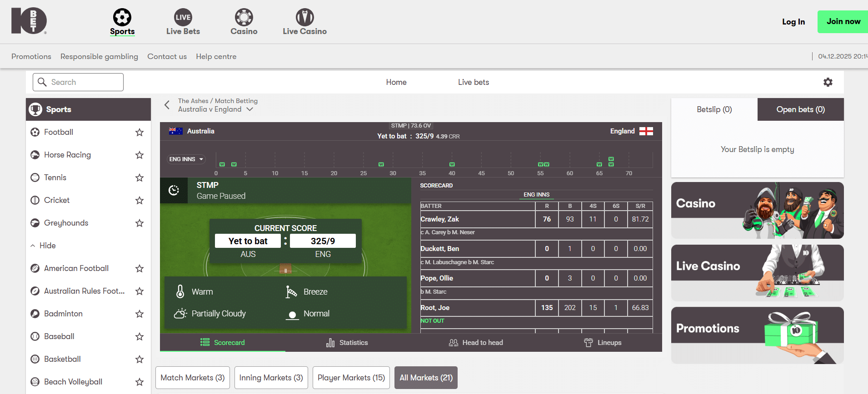868x394 pixels.
Task: Click the Baseball sport icon
Action: [x=35, y=336]
